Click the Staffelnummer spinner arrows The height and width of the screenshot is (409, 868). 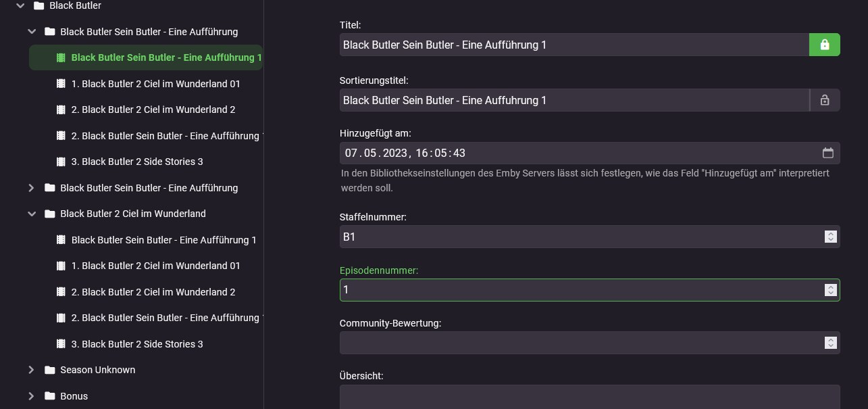pos(830,237)
